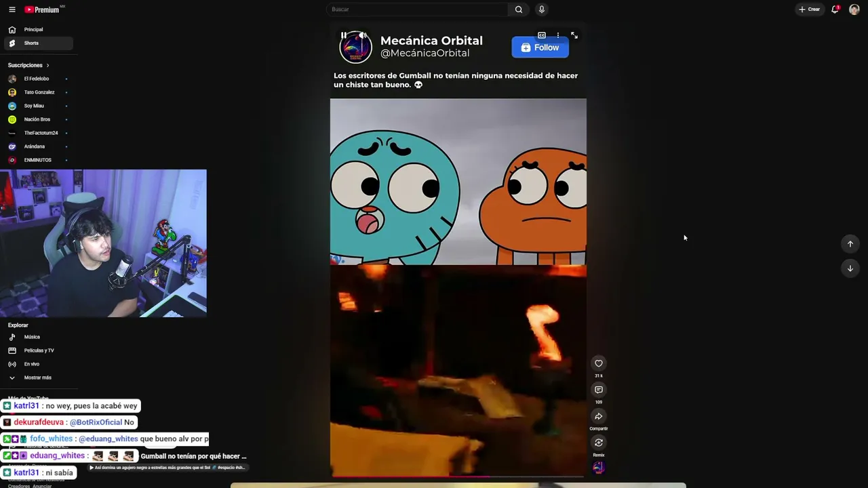
Task: Open El Fedelobo subscription channel
Action: point(38,79)
